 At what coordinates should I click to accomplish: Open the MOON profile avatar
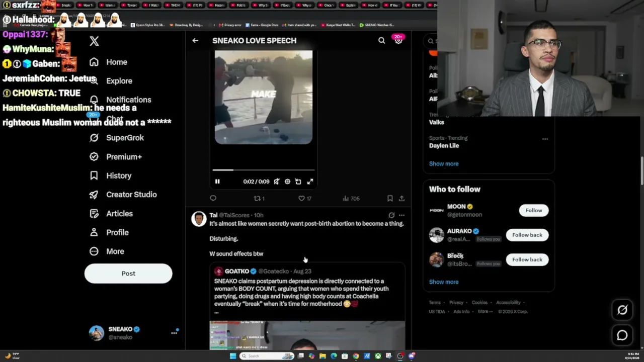(436, 211)
